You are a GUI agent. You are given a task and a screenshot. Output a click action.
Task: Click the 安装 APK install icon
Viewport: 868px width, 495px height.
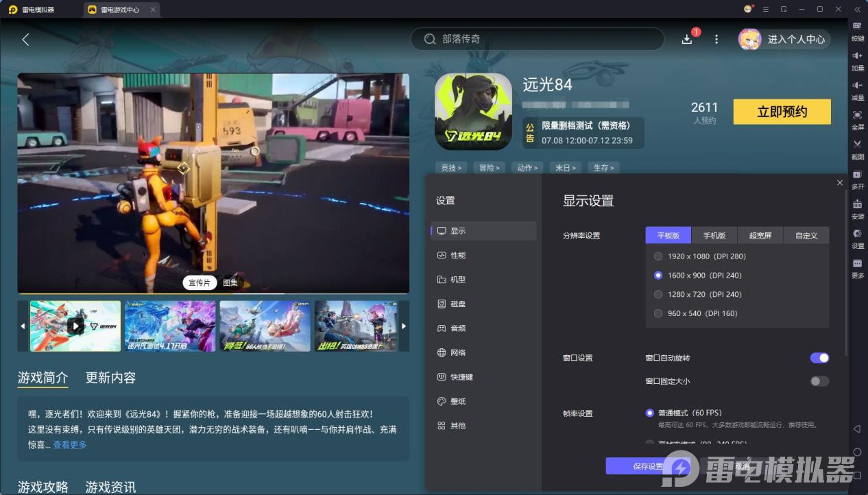858,204
